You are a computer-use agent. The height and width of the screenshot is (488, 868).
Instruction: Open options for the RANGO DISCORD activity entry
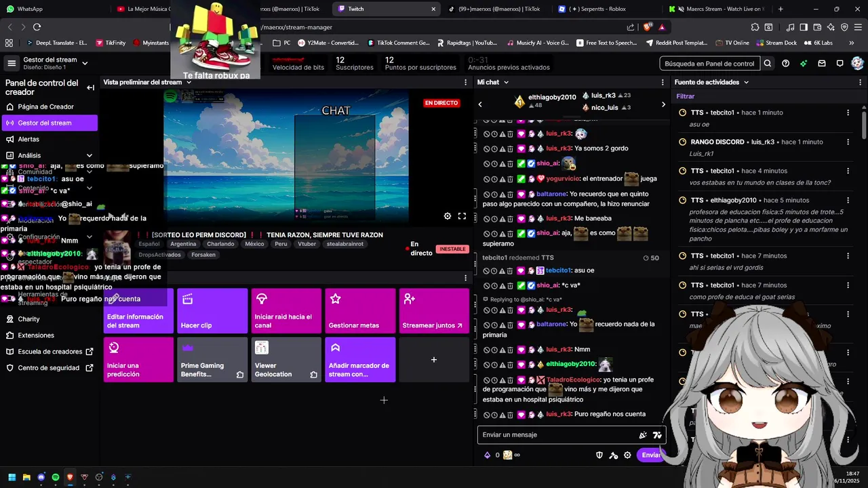848,142
